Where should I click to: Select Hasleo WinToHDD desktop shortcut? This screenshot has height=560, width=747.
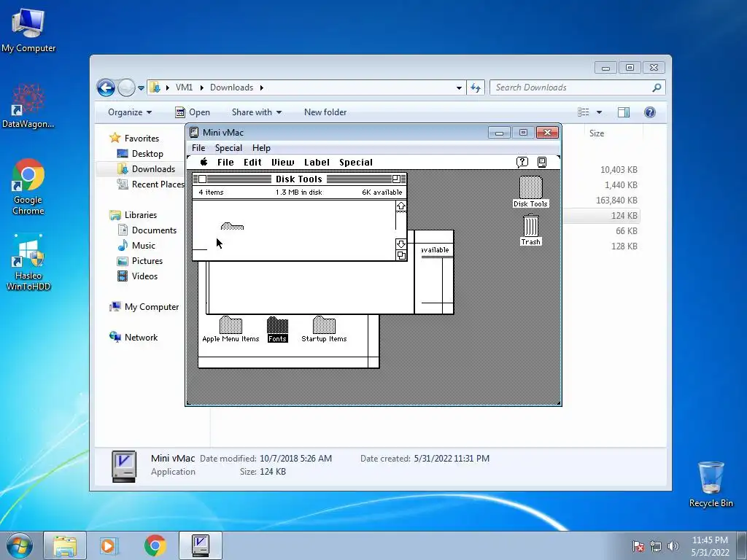28,262
